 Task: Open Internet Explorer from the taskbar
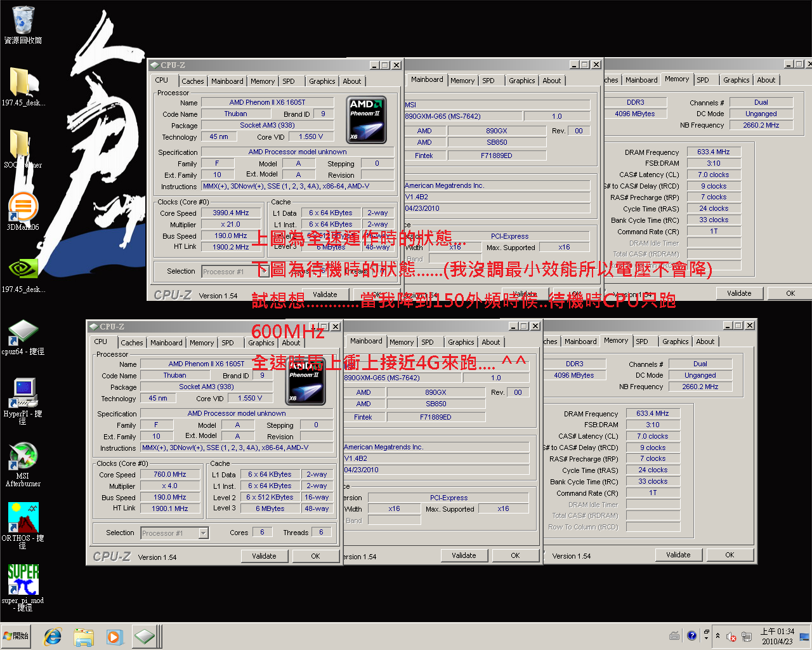click(x=53, y=636)
